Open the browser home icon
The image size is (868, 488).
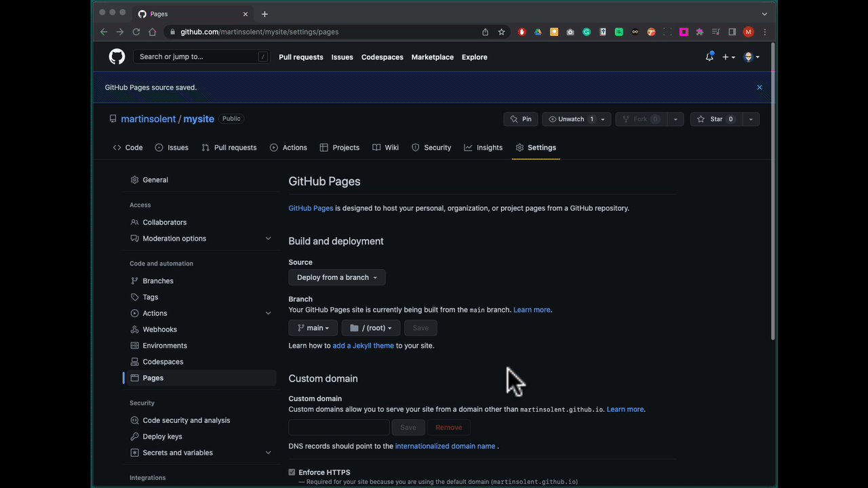tap(153, 32)
